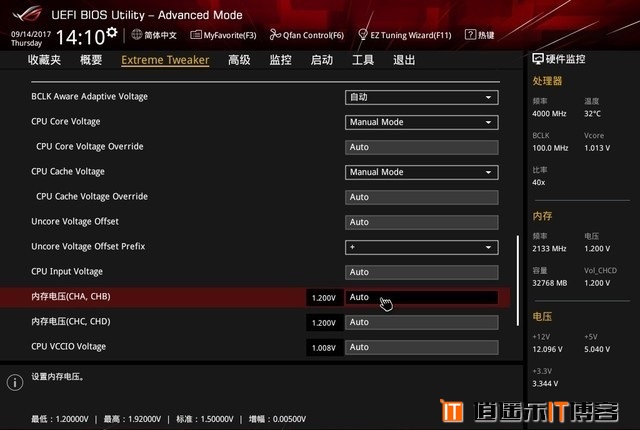Open the hotkeys question mark icon
Viewport: 640px width, 430px height.
click(470, 35)
